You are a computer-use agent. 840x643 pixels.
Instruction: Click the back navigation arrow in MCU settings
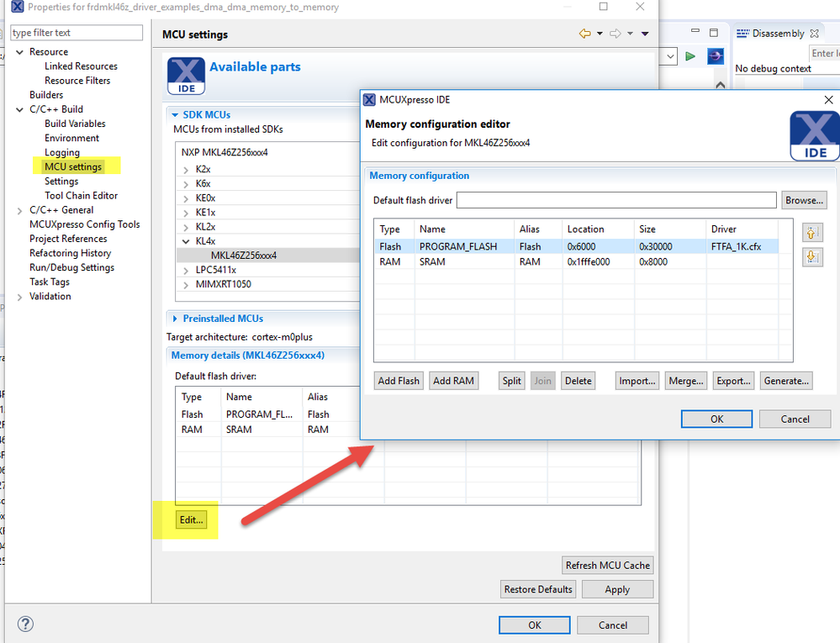tap(584, 34)
